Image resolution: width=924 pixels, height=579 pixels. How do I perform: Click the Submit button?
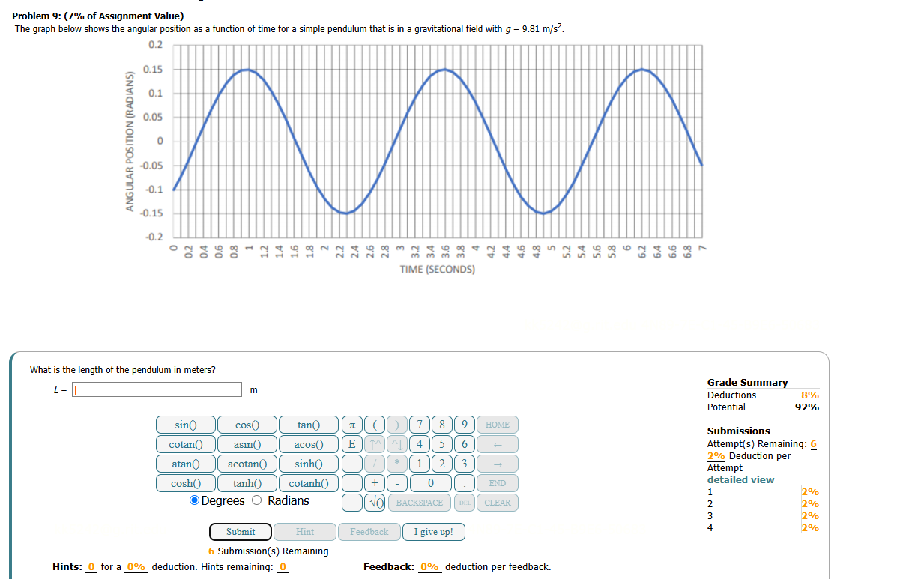coord(240,531)
